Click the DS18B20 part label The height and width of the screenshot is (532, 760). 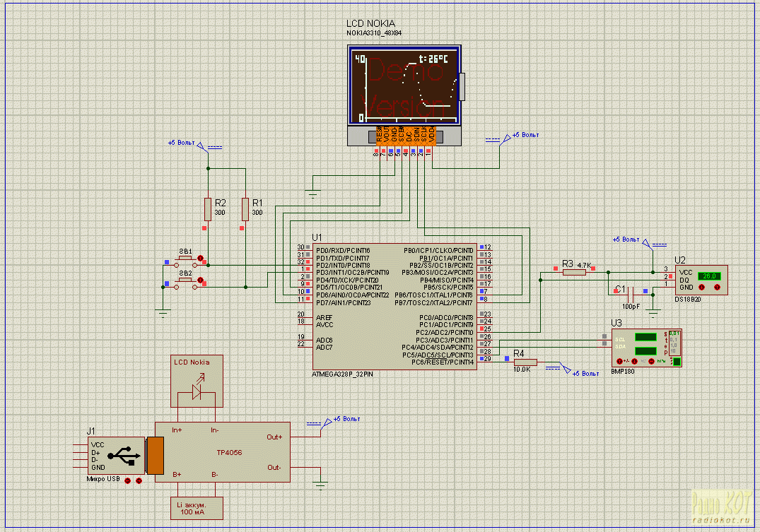[687, 300]
